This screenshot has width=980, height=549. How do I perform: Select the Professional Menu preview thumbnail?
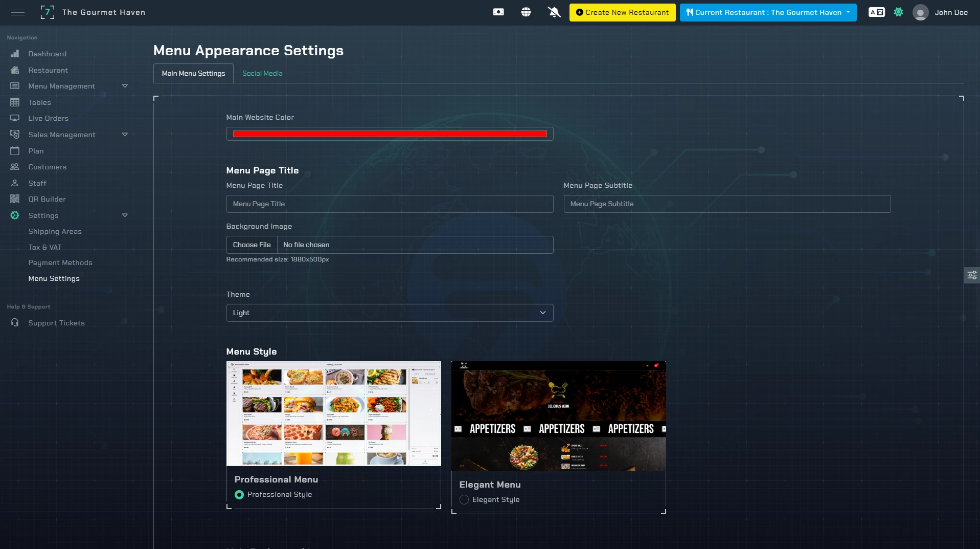(333, 413)
